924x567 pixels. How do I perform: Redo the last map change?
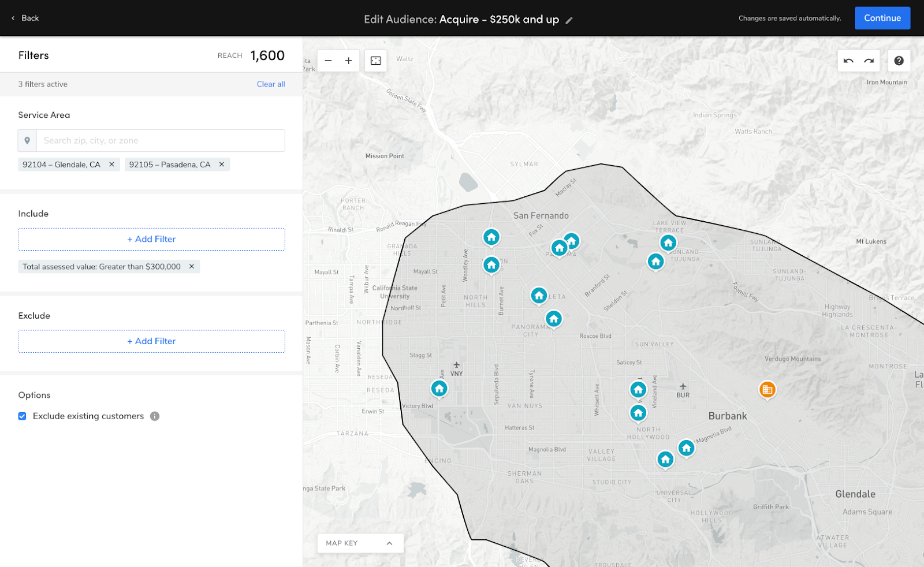tap(869, 61)
